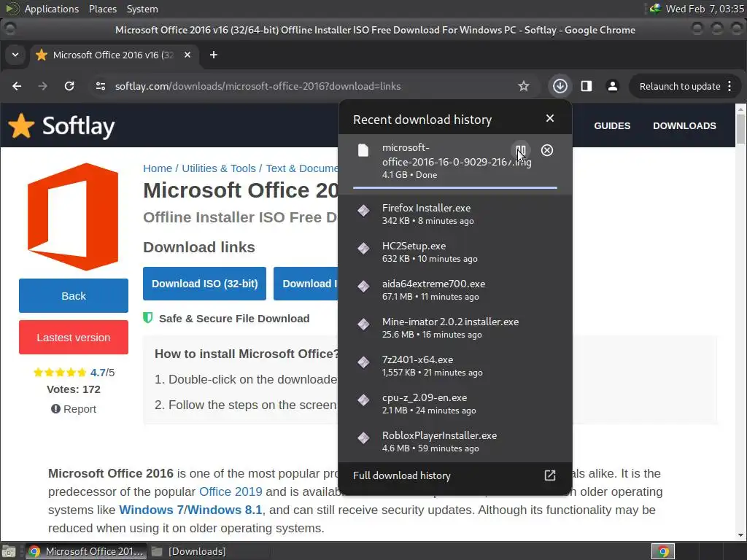This screenshot has width=747, height=560.
Task: Reload the current page
Action: pyautogui.click(x=69, y=86)
